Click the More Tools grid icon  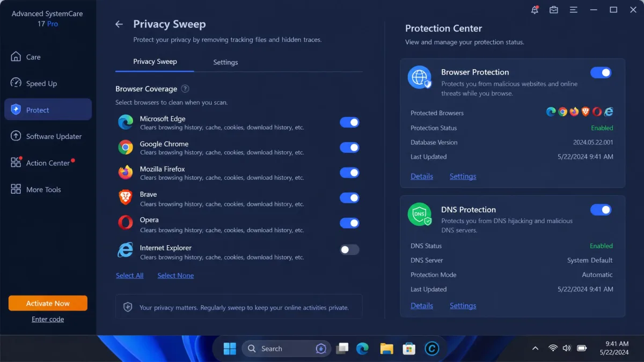tap(16, 189)
